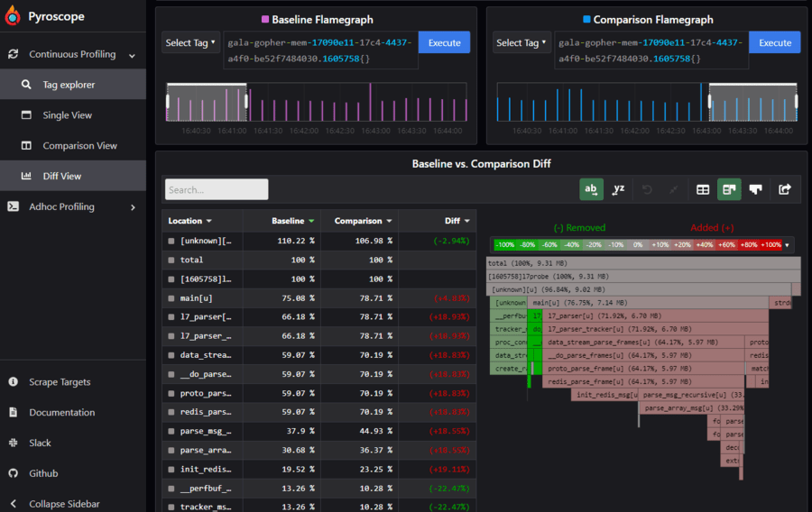Collapse the sidebar
This screenshot has height=512, width=812.
pos(63,504)
